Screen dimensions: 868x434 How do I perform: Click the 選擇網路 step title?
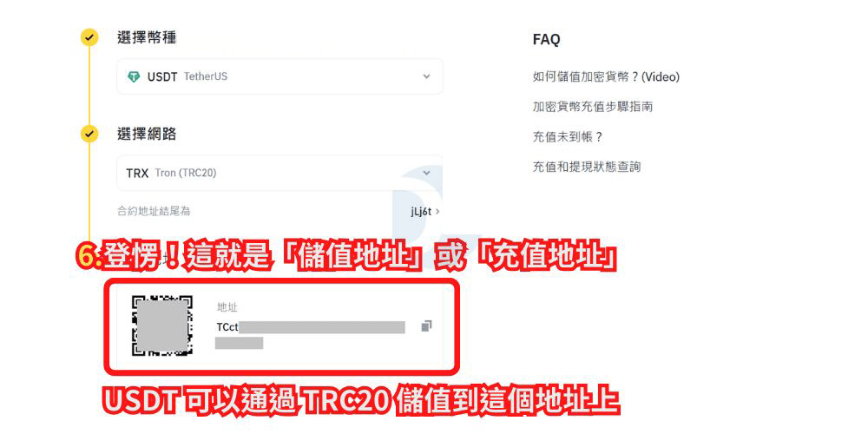point(147,134)
